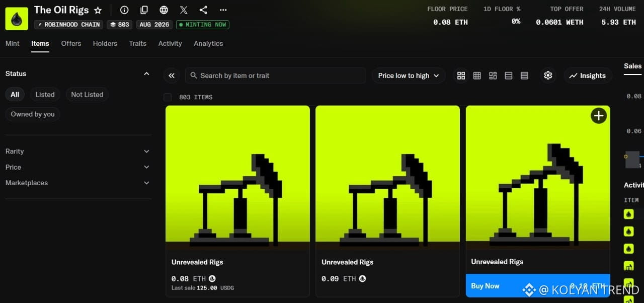Click marketplace icon next to 0.09 ETH
The height and width of the screenshot is (303, 644).
click(362, 278)
